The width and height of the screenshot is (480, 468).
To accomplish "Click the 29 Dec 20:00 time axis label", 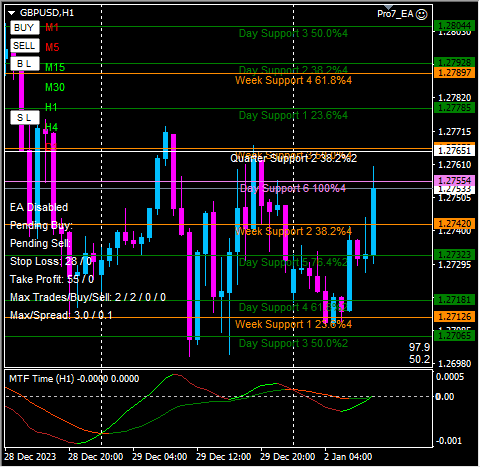I will tap(287, 457).
